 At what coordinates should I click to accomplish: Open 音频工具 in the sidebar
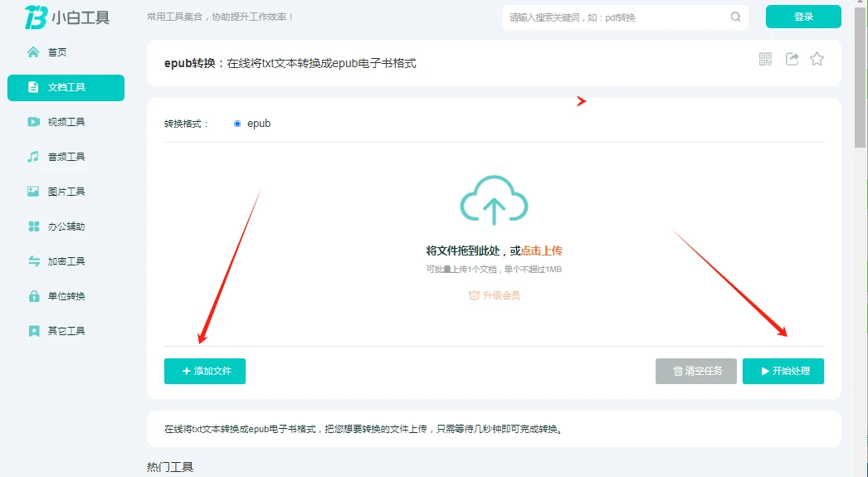(66, 157)
